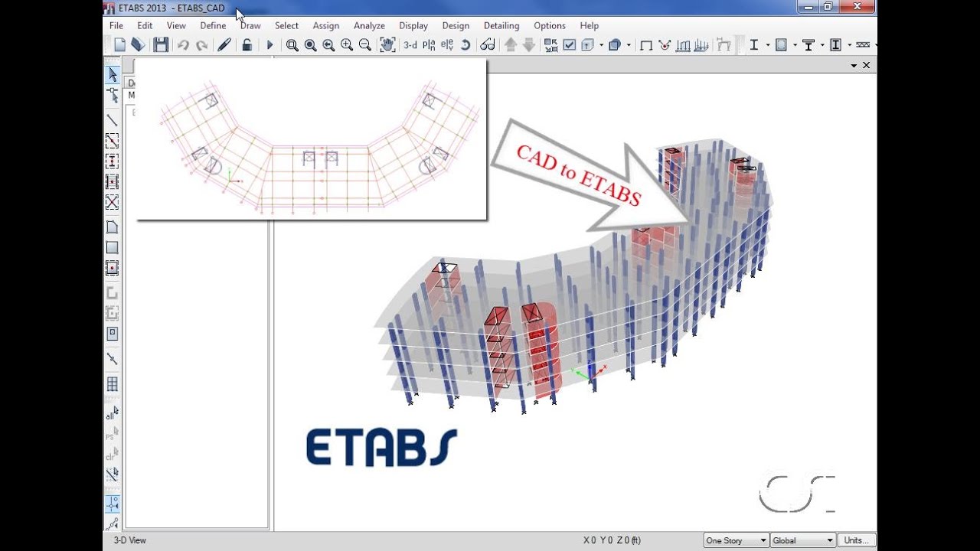Viewport: 980px width, 551px height.
Task: Click the Select Pointer arrow tool
Action: (113, 74)
